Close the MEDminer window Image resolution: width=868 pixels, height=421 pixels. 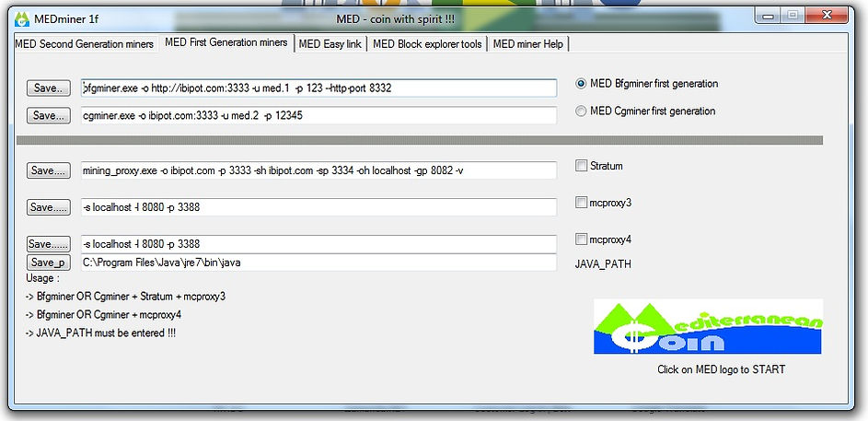coord(826,16)
